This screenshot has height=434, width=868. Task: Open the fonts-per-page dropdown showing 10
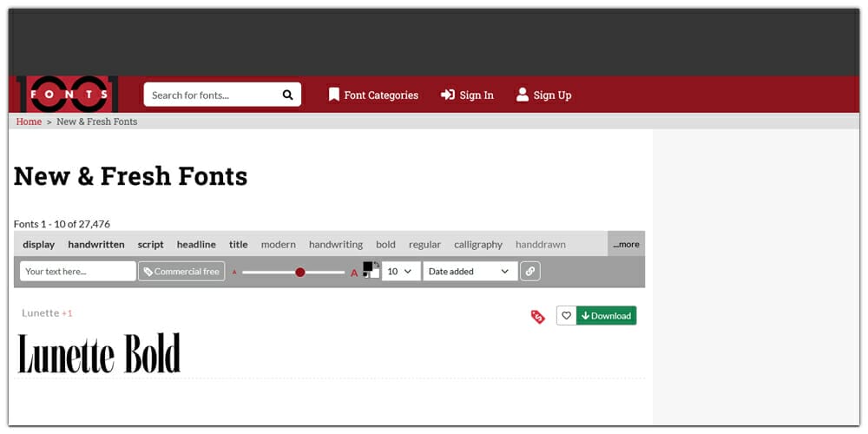pyautogui.click(x=401, y=271)
